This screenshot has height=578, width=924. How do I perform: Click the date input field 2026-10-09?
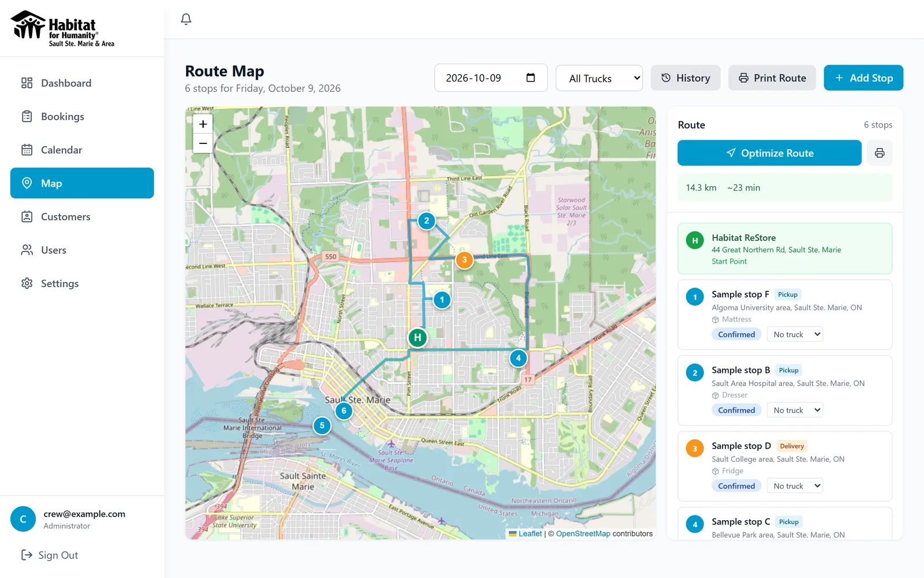(x=491, y=77)
